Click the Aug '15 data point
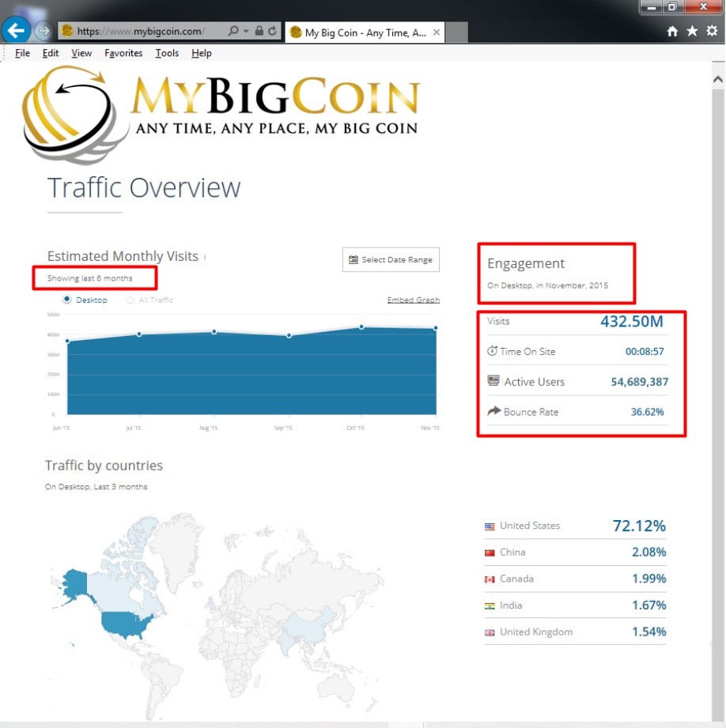This screenshot has width=726, height=728. point(214,331)
